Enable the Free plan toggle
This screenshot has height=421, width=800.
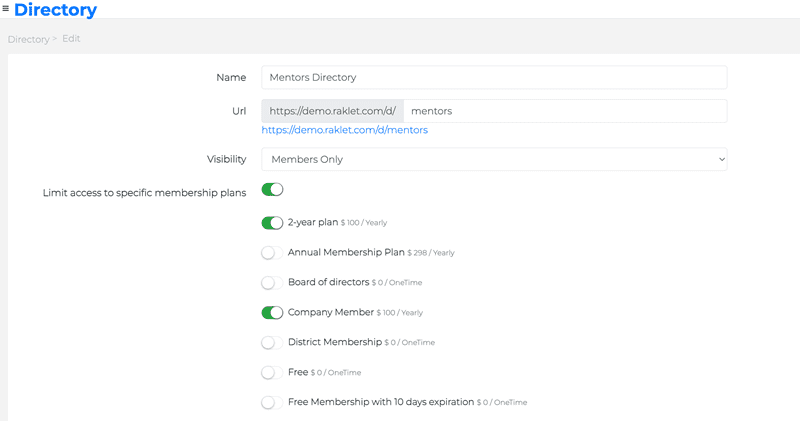pyautogui.click(x=272, y=372)
